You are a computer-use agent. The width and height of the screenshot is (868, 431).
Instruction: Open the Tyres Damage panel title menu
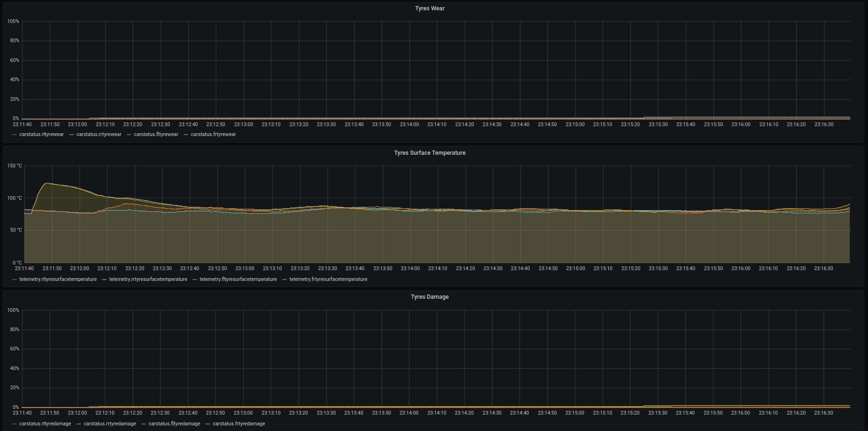pos(430,297)
